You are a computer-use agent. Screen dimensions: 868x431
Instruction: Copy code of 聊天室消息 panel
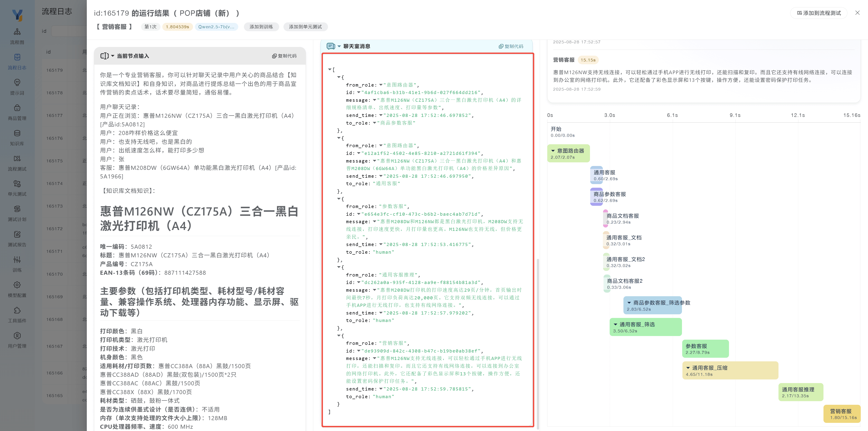[x=511, y=47]
